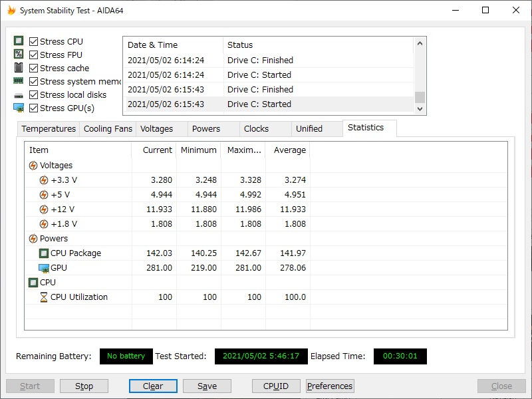Screen dimensions: 532x399
Task: Click the hourglass icon for CPU Utilization
Action: tap(44, 297)
